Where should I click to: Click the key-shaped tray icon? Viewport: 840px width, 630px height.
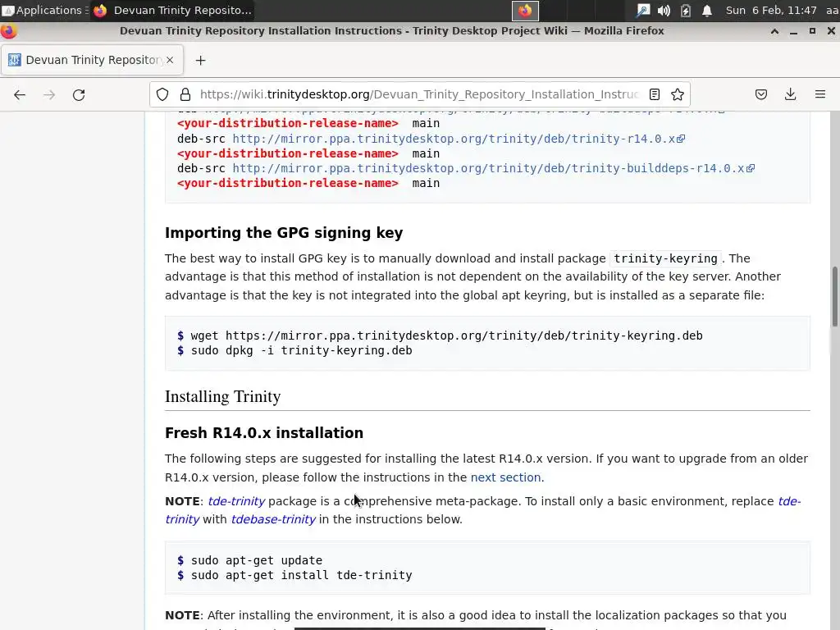pos(642,11)
